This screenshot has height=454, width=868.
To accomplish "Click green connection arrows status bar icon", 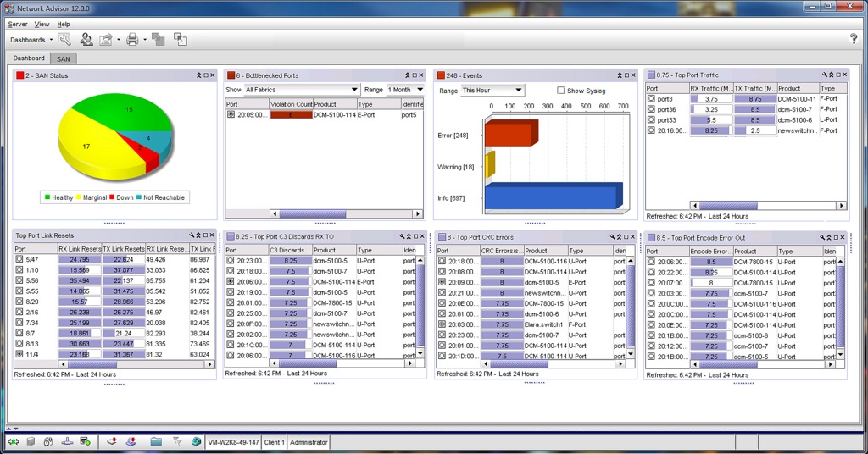I will pyautogui.click(x=14, y=442).
